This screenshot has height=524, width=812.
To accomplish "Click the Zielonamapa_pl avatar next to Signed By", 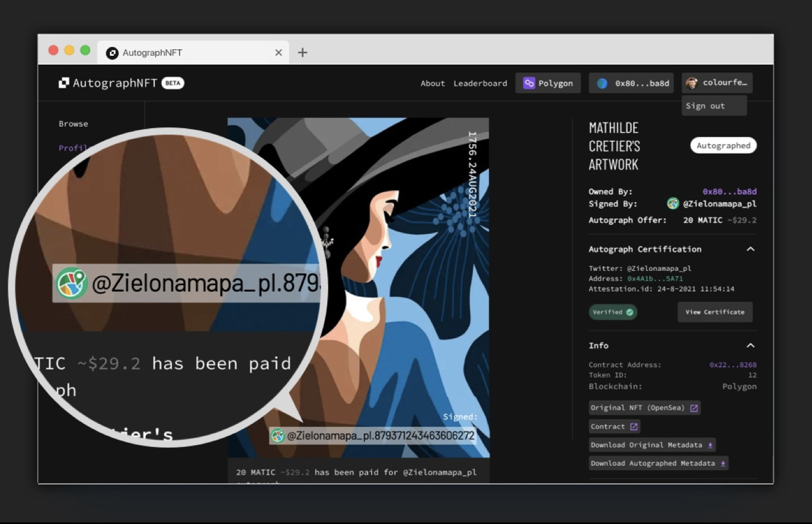I will click(x=673, y=204).
